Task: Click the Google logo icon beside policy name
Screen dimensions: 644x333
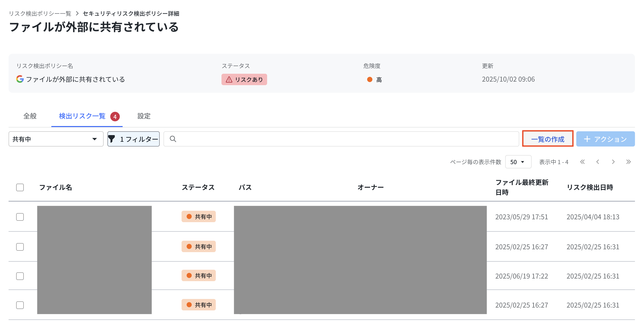Action: pos(20,79)
